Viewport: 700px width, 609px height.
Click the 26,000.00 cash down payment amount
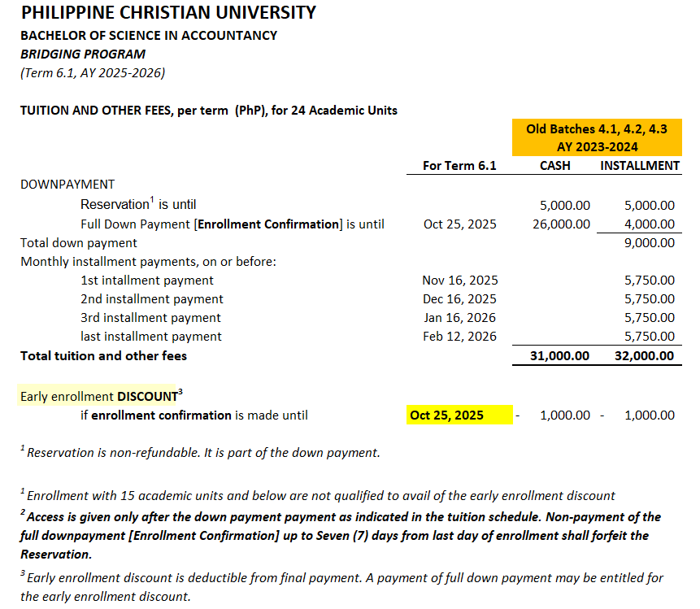pos(561,224)
